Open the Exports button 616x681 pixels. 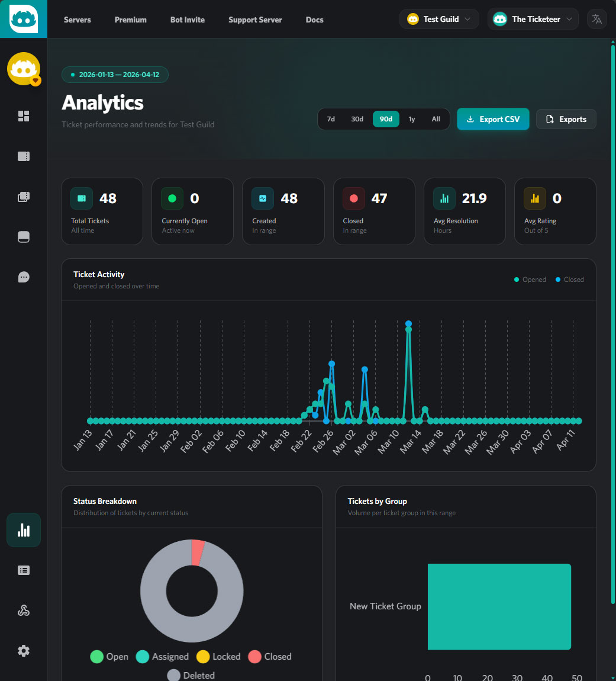click(x=566, y=118)
